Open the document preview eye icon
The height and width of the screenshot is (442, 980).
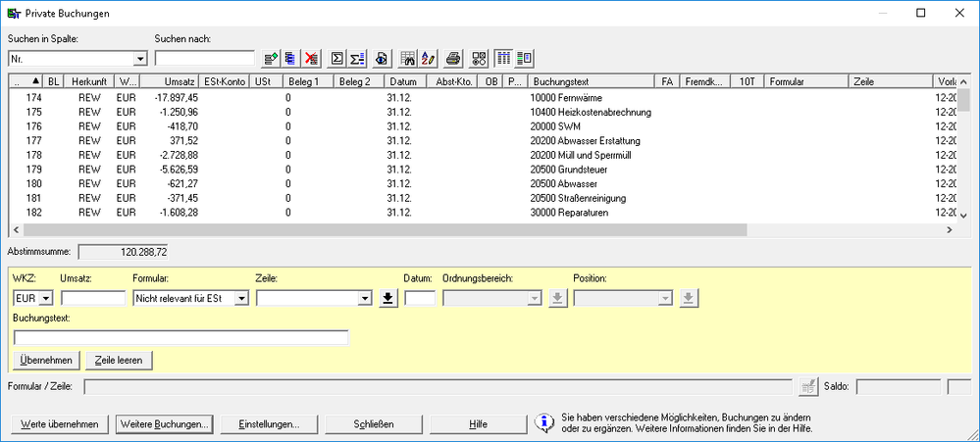[382, 59]
